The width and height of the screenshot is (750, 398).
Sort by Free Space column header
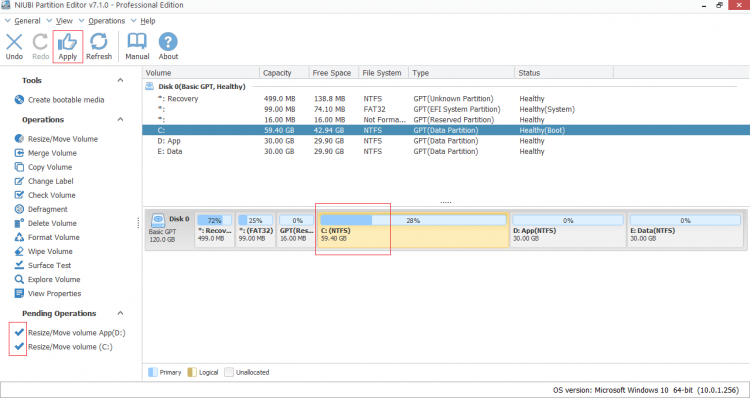(x=333, y=73)
